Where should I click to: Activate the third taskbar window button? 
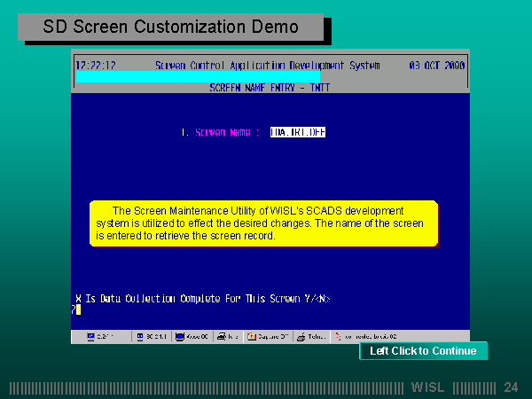click(x=193, y=337)
